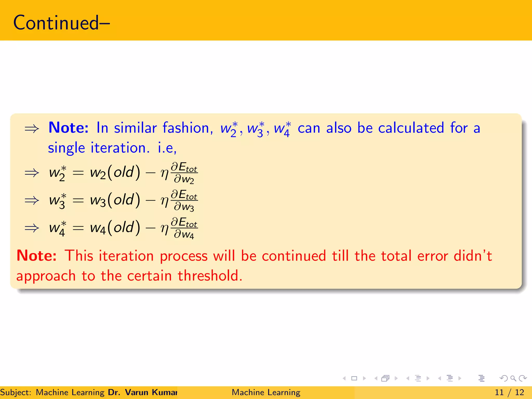Click next subsection arrow

[x=428, y=378]
